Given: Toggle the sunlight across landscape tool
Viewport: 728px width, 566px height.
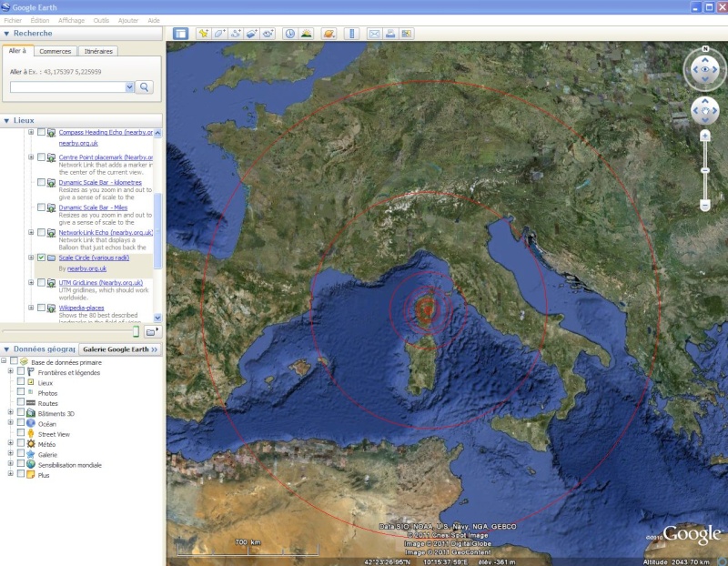Looking at the screenshot, I should (307, 34).
